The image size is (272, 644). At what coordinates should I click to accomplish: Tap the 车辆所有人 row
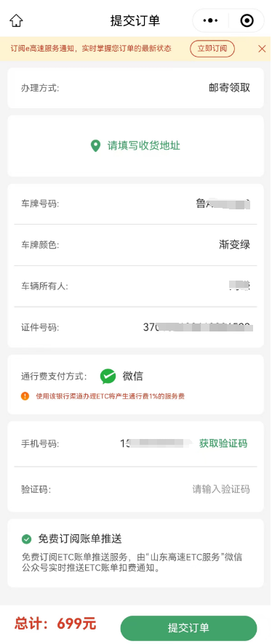[x=135, y=286]
